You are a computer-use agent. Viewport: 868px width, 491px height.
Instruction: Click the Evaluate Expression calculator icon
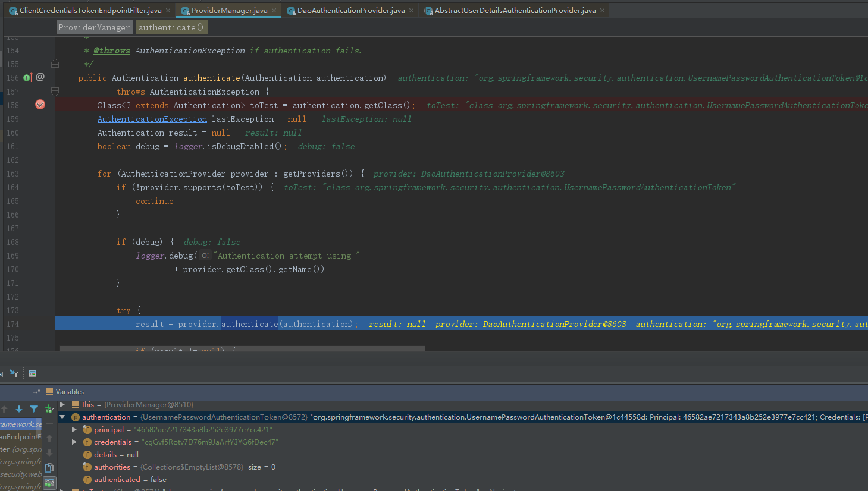33,373
